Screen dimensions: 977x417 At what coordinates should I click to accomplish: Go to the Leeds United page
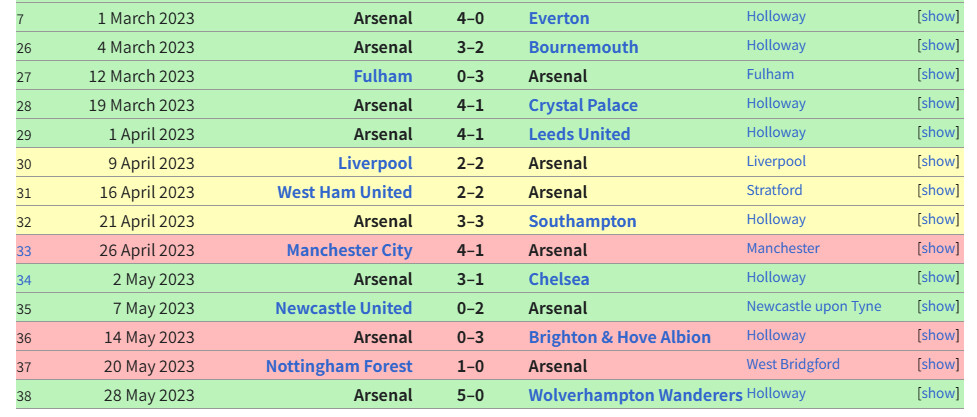click(579, 134)
